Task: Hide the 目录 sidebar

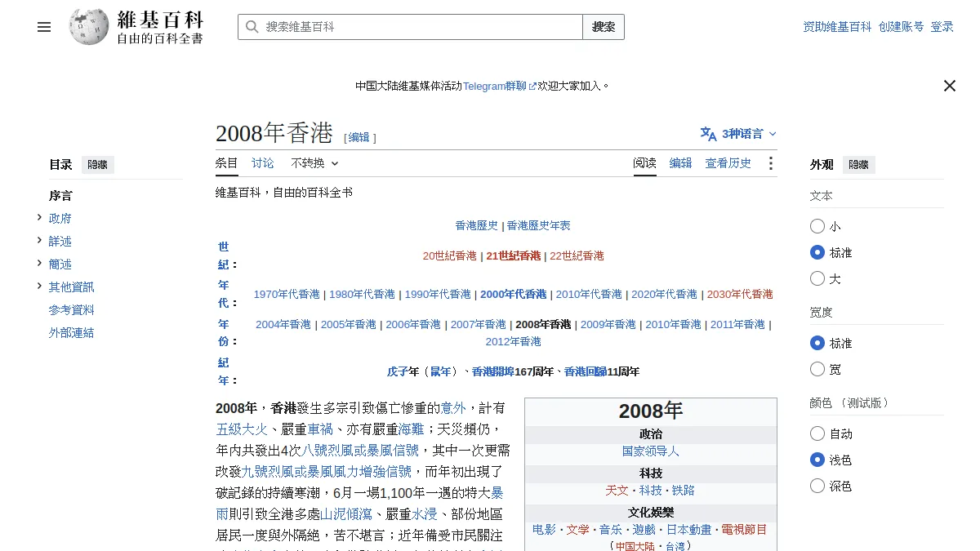Action: [98, 165]
